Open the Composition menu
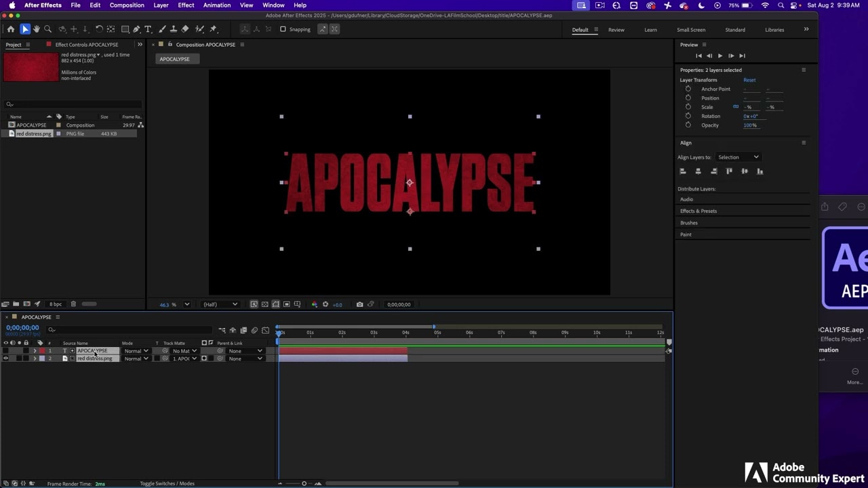The image size is (868, 488). tap(127, 5)
